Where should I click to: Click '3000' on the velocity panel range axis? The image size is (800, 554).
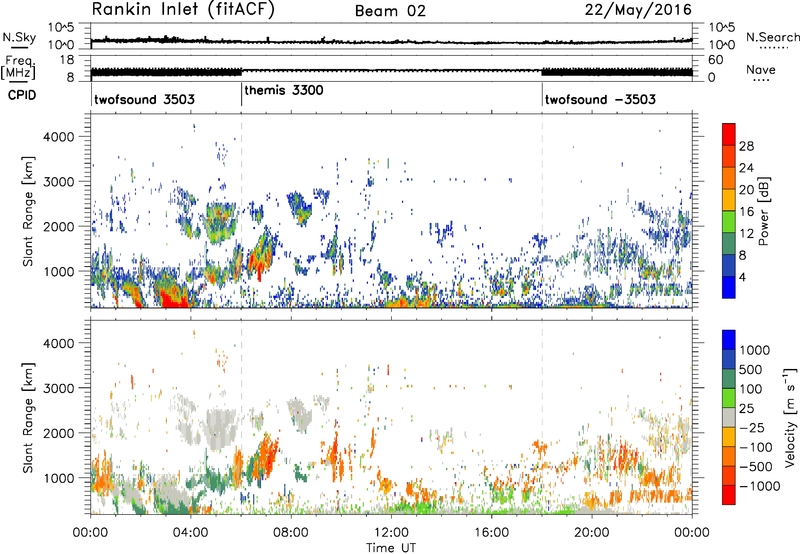tap(58, 388)
